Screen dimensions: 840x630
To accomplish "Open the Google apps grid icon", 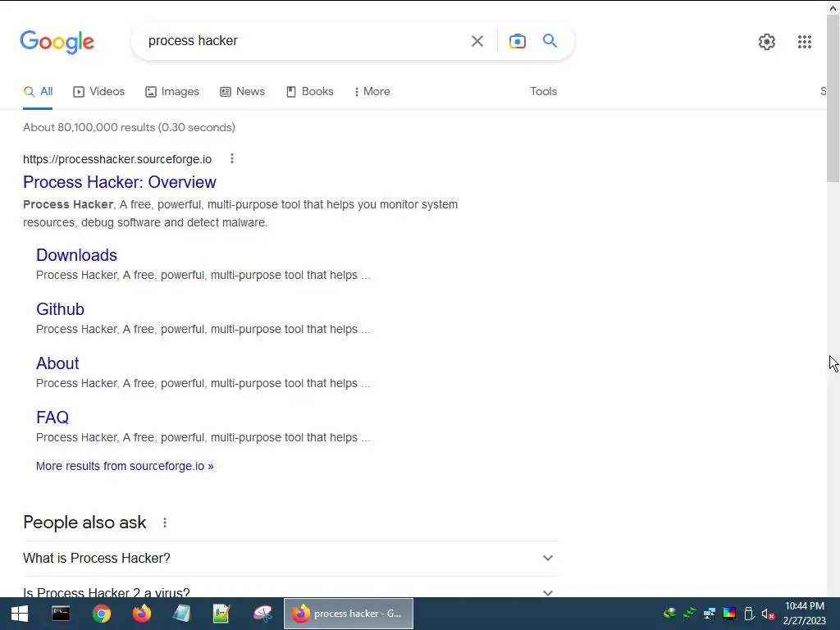I will pyautogui.click(x=804, y=42).
